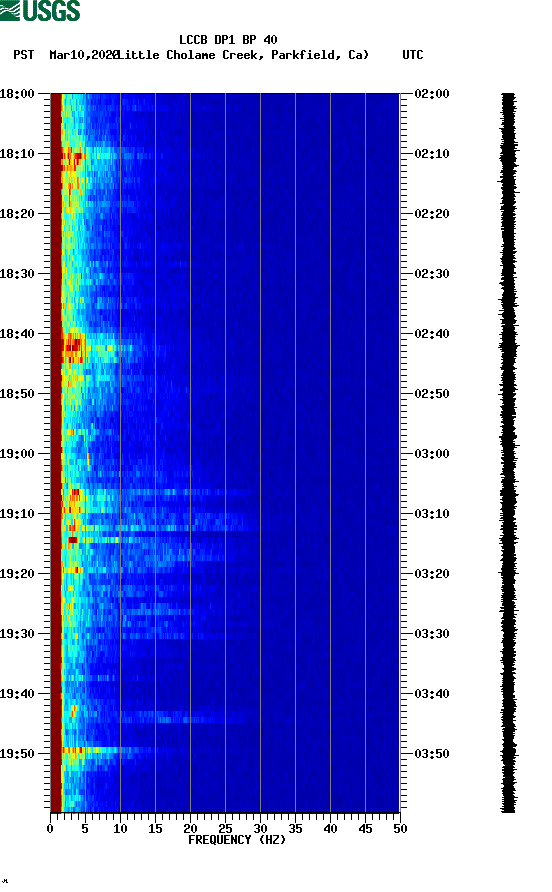Screen dimensions: 552x892
Task: Click the '03:40' UTC time label
Action: point(432,694)
